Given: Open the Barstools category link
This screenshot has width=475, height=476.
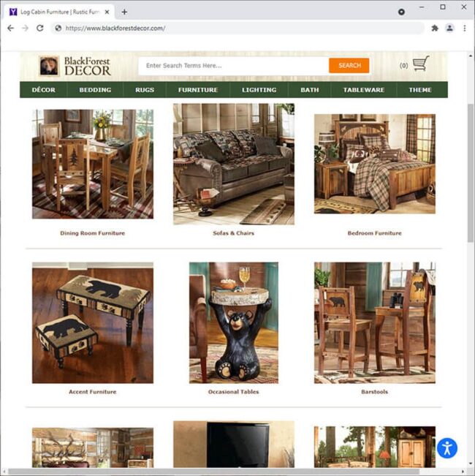Looking at the screenshot, I should point(374,392).
